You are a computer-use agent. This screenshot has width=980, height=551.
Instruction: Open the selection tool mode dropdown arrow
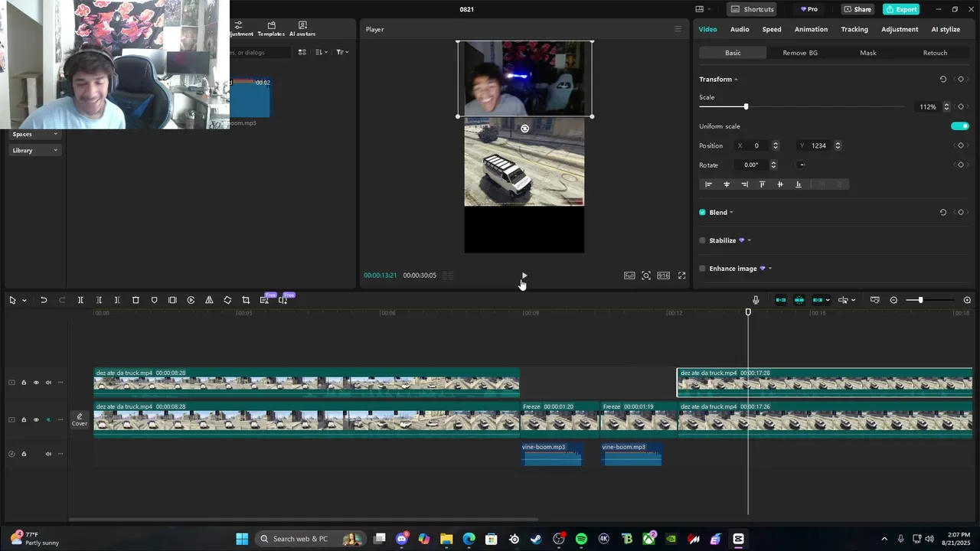pyautogui.click(x=24, y=300)
